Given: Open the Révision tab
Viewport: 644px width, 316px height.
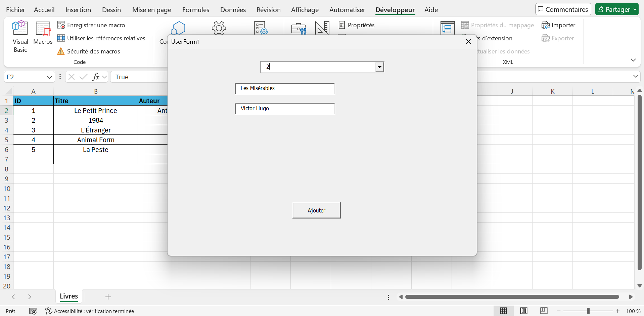Looking at the screenshot, I should pyautogui.click(x=269, y=10).
